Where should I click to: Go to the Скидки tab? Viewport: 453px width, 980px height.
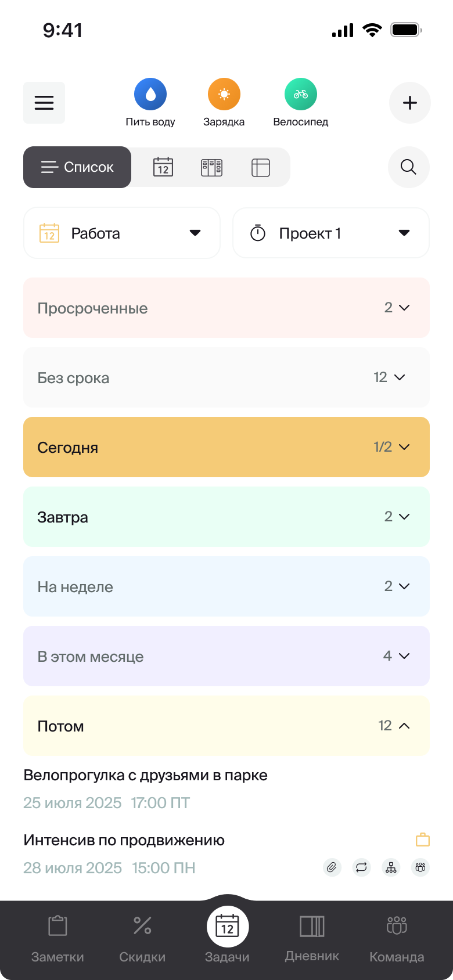pos(142,936)
